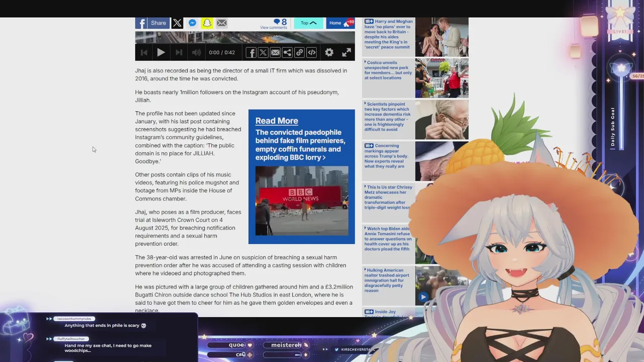Screen dimensions: 644x362
Task: Share via the yellow Snapchat icon
Action: pyautogui.click(x=207, y=23)
